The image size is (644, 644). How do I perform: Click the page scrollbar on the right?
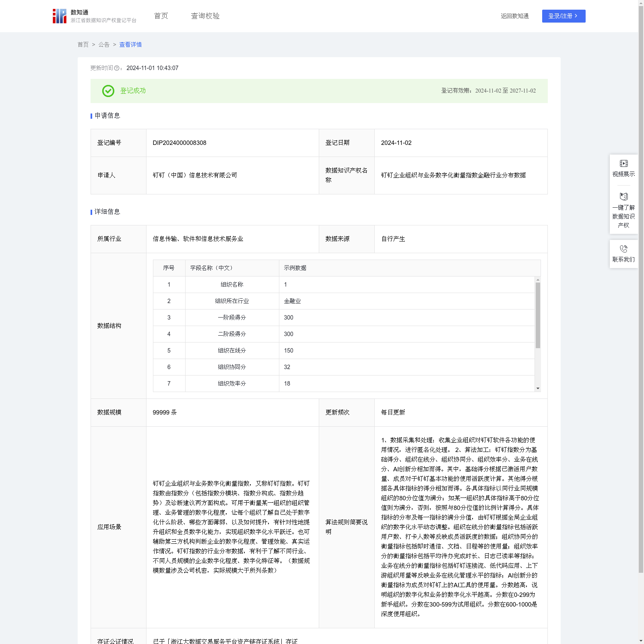(641, 289)
